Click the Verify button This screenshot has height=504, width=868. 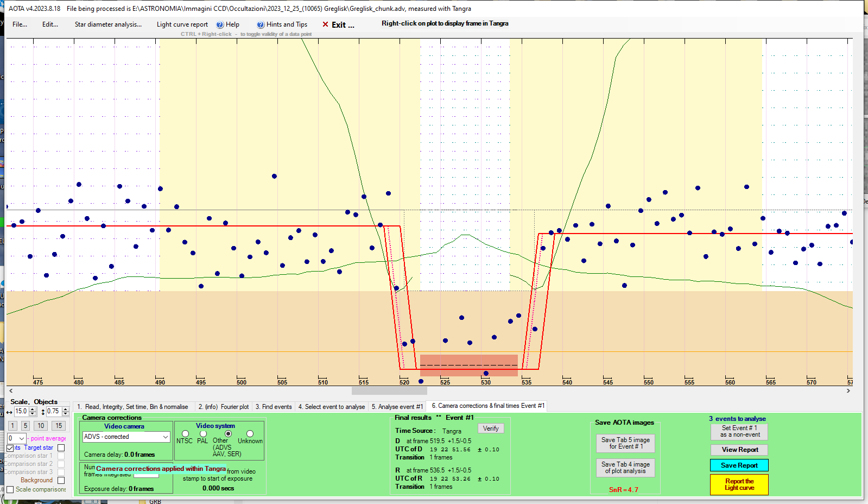(491, 429)
